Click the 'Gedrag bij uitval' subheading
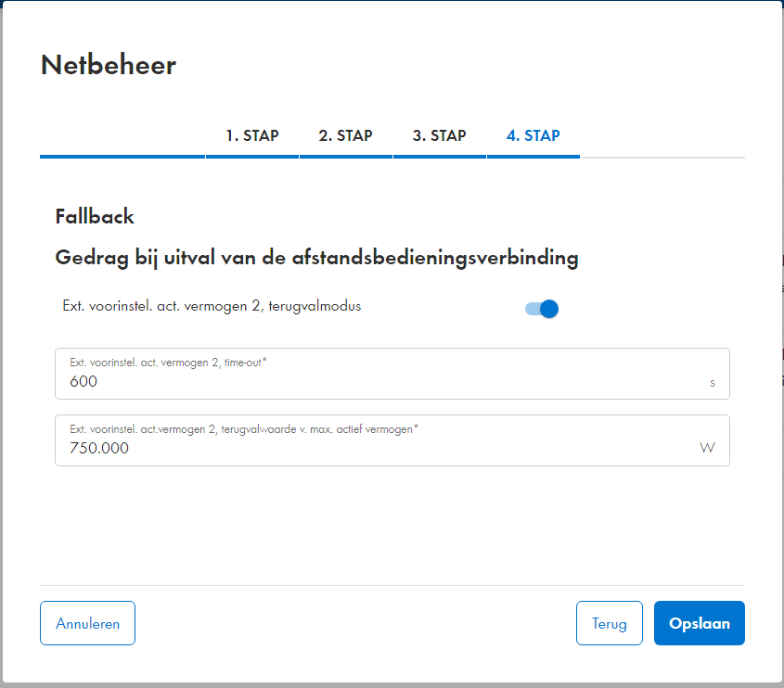The width and height of the screenshot is (784, 688). [x=316, y=258]
